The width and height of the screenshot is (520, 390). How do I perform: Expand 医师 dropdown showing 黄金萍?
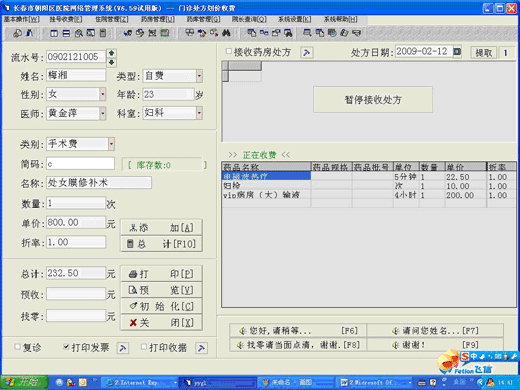[103, 113]
